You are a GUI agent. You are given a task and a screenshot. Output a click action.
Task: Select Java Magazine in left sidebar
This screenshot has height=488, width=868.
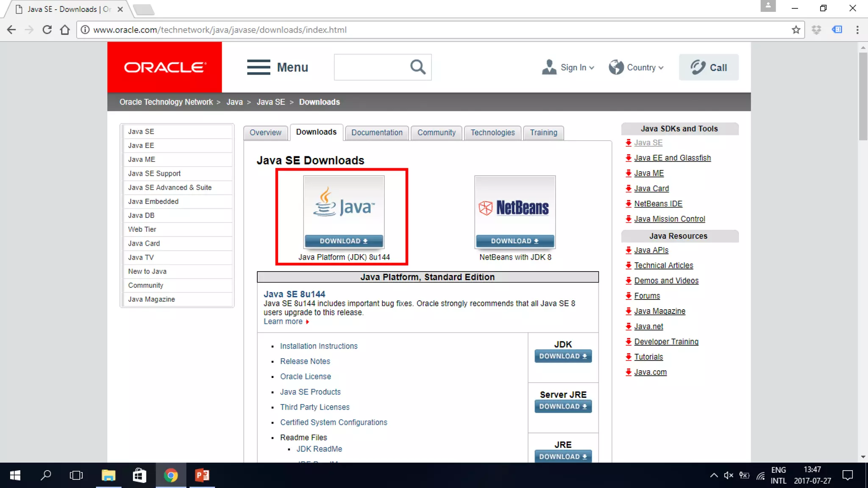coord(177,299)
